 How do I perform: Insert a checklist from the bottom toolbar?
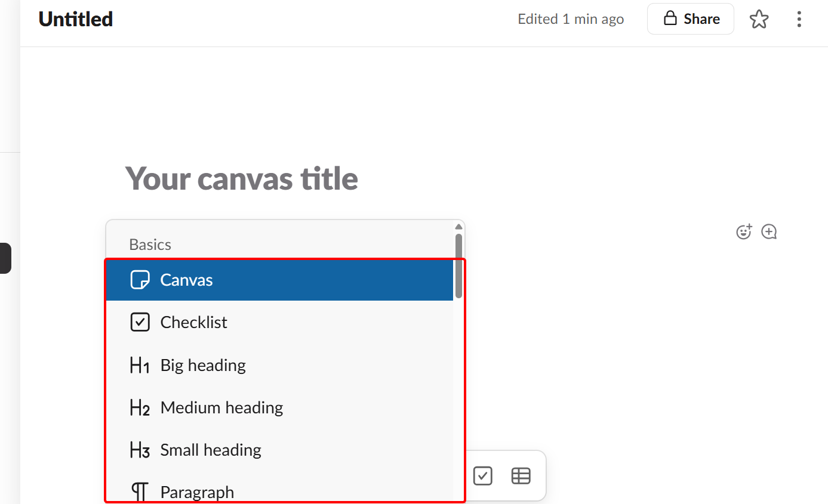coord(482,475)
